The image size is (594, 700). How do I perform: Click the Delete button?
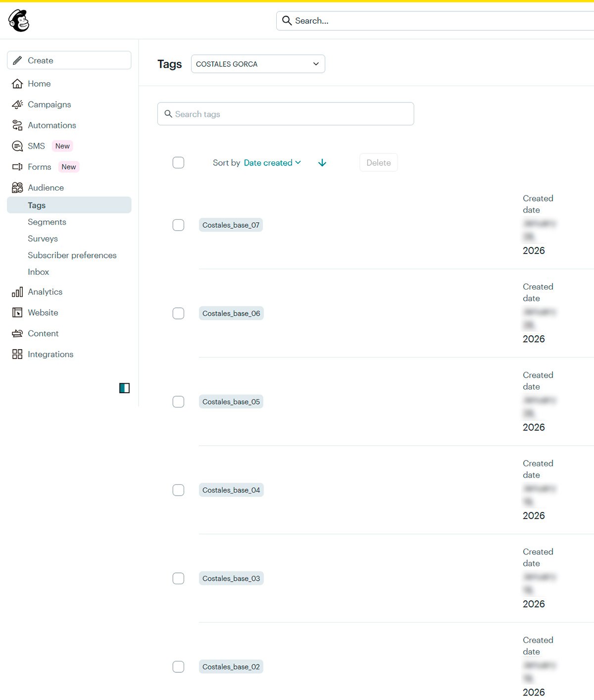378,163
